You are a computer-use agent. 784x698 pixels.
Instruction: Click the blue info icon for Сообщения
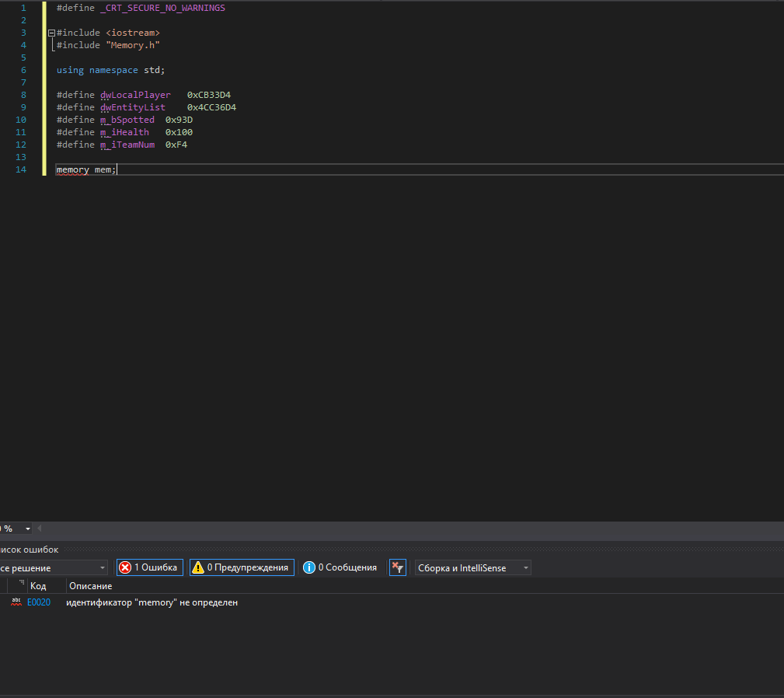click(x=309, y=567)
